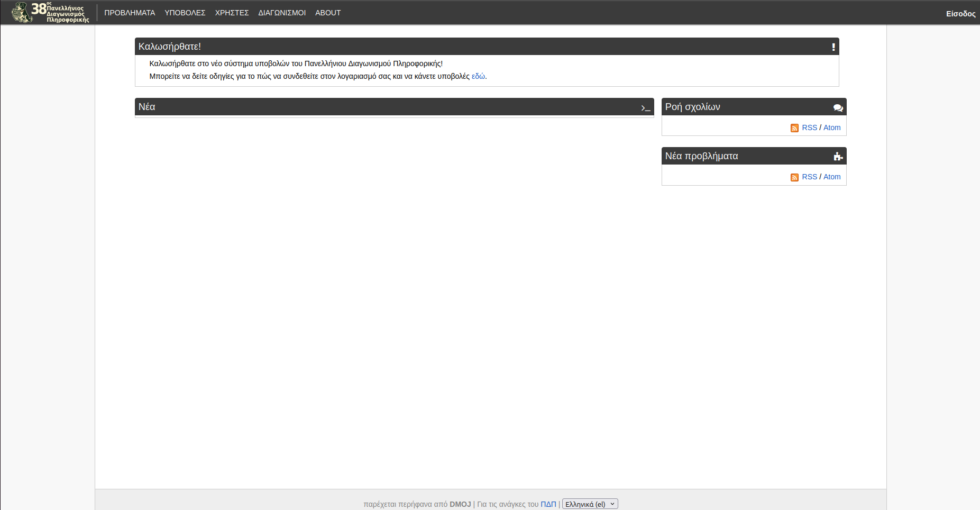Click the comments bubble icon in Ροή σχολίων
Image resolution: width=980 pixels, height=510 pixels.
(838, 108)
